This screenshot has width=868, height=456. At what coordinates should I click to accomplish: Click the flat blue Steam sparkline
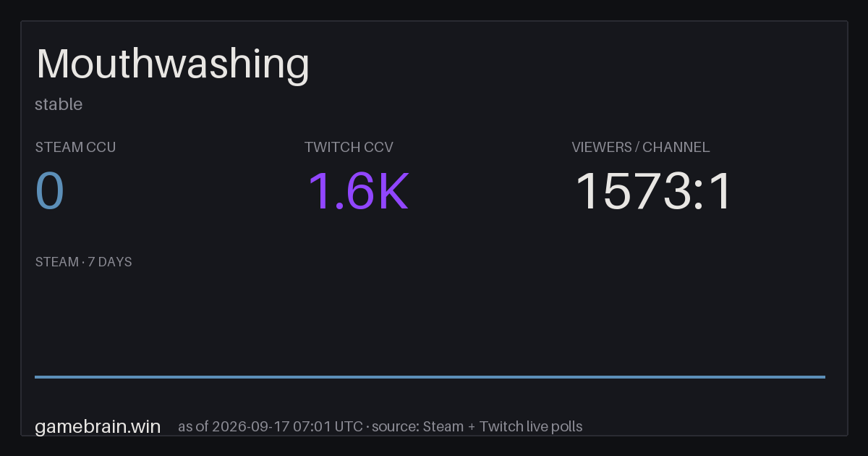(x=430, y=376)
